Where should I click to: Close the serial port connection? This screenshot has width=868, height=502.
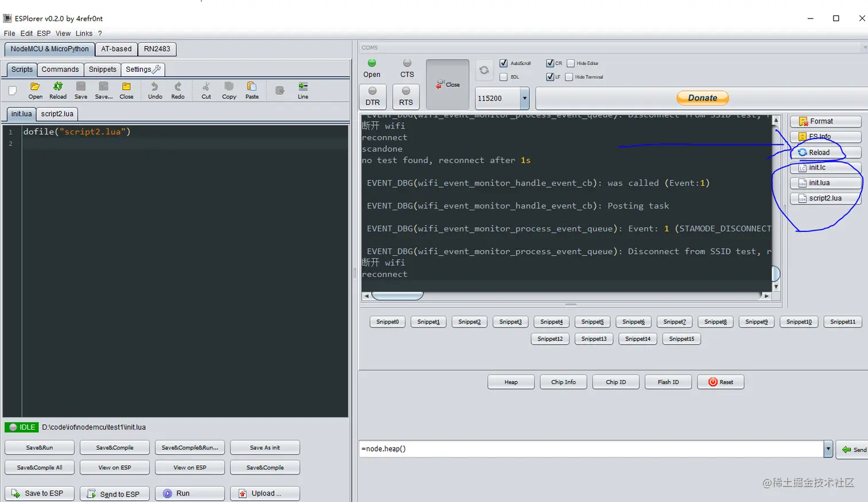click(x=448, y=84)
